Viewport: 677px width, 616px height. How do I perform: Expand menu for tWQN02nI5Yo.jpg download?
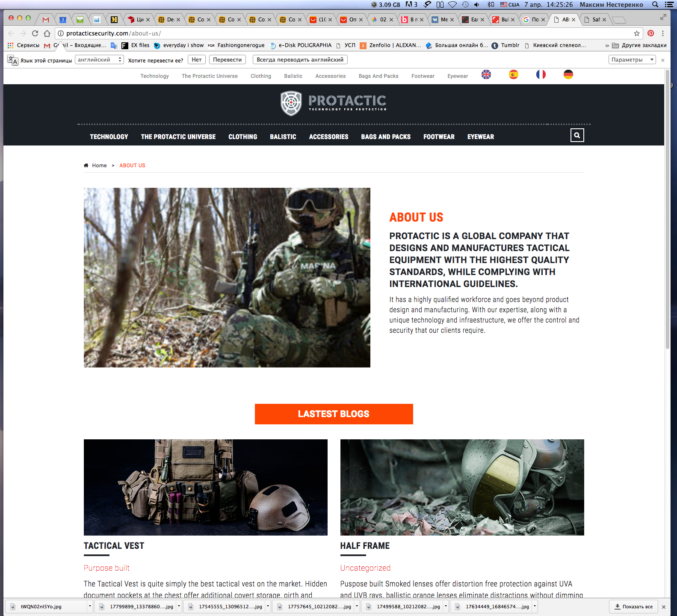click(90, 606)
